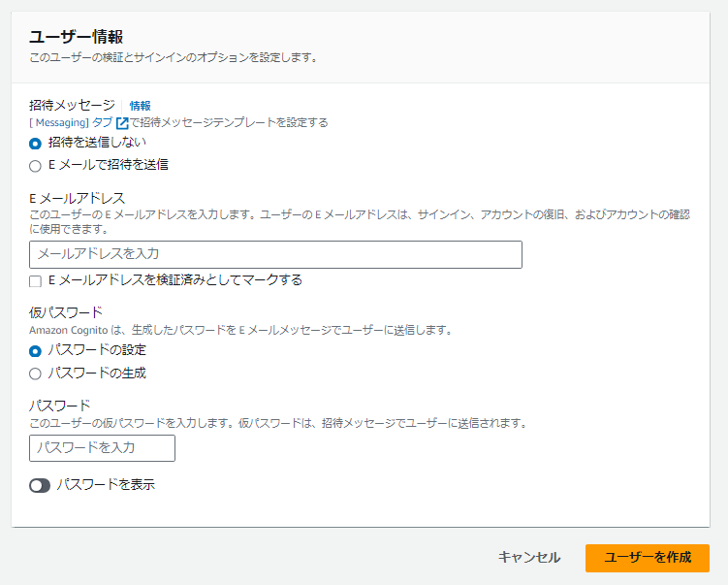Check E メールアドレスを検証済みとしてマークする checkbox
Image resolution: width=728 pixels, height=585 pixels.
(x=35, y=281)
